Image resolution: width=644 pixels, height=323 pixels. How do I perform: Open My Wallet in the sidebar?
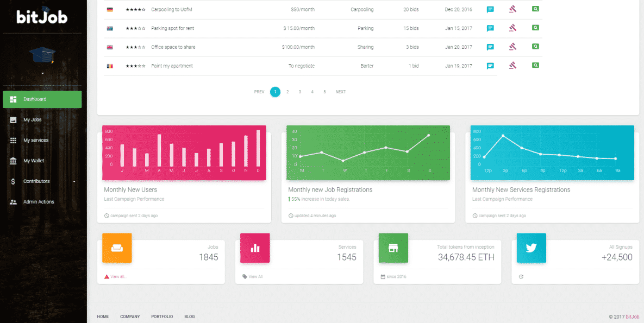(34, 161)
